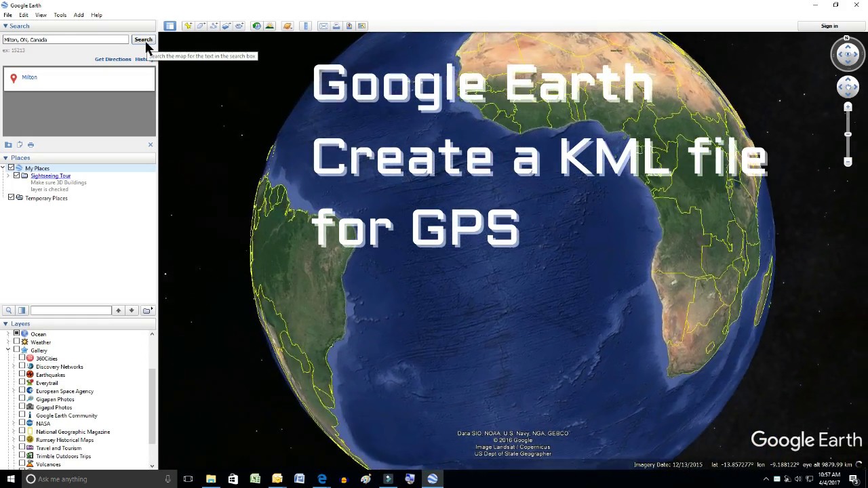Image resolution: width=868 pixels, height=488 pixels.
Task: Expand the Sightseeing Tour folder
Action: point(8,176)
